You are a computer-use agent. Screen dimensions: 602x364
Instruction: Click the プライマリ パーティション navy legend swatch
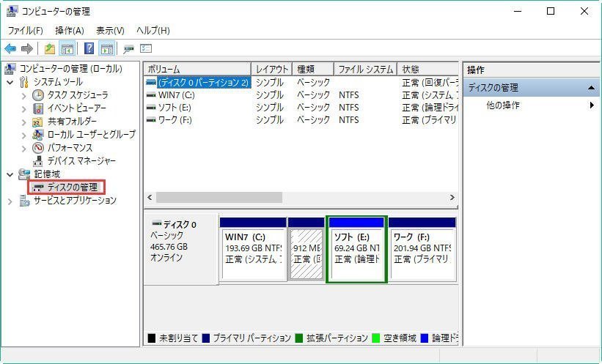pos(206,338)
